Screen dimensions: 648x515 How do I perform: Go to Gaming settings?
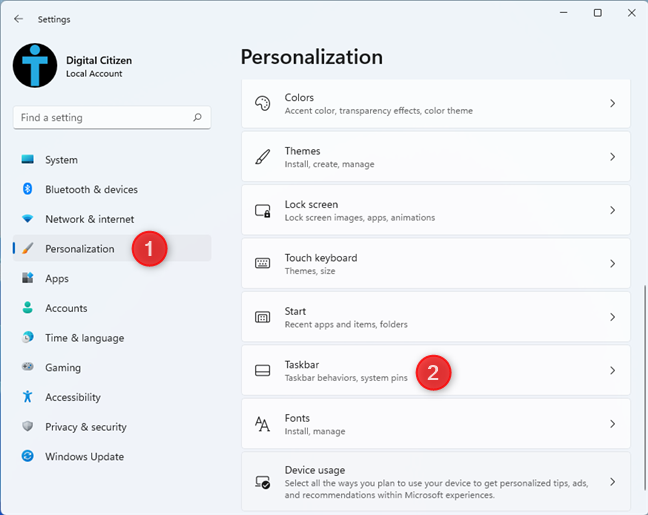click(x=112, y=367)
